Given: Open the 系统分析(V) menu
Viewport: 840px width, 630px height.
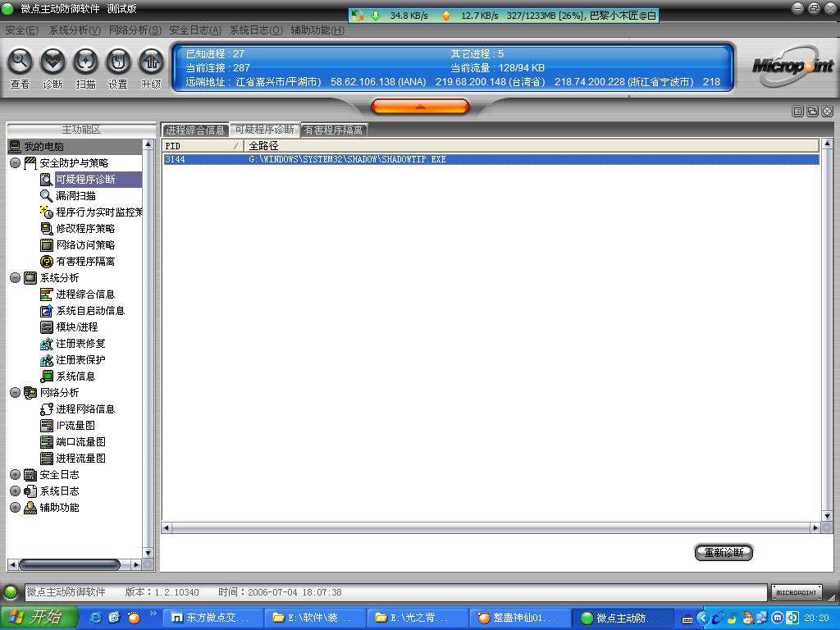Looking at the screenshot, I should 75,30.
